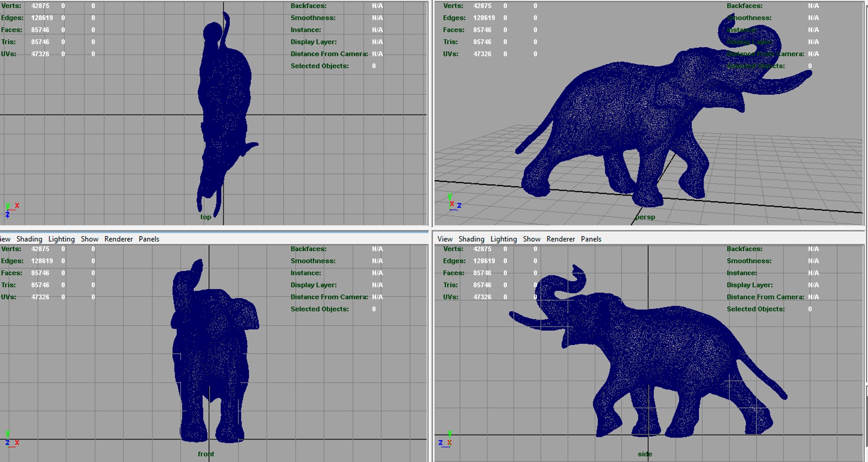
Task: Click the axis gizmo in side view
Action: (x=445, y=439)
